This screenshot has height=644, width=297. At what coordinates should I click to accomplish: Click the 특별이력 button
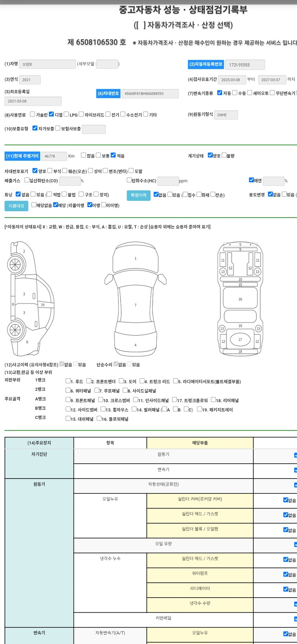(139, 195)
